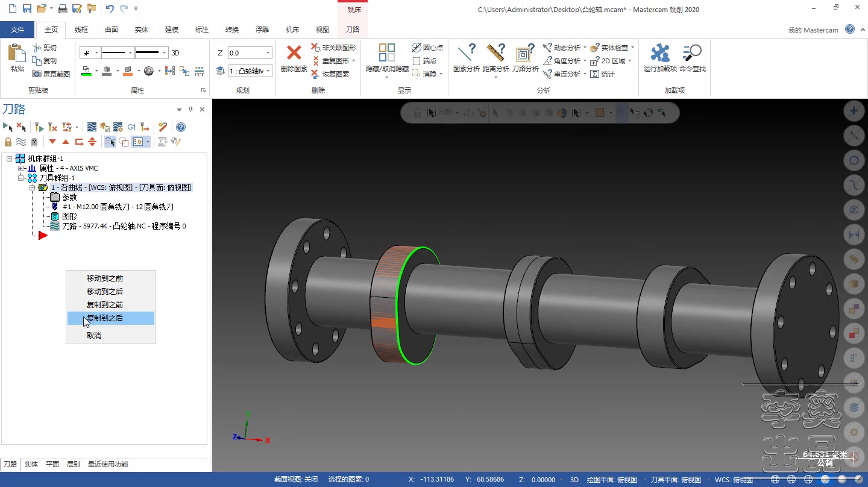Click high feed icon beside G1
Screen dimensions: 868x487
tap(145, 127)
